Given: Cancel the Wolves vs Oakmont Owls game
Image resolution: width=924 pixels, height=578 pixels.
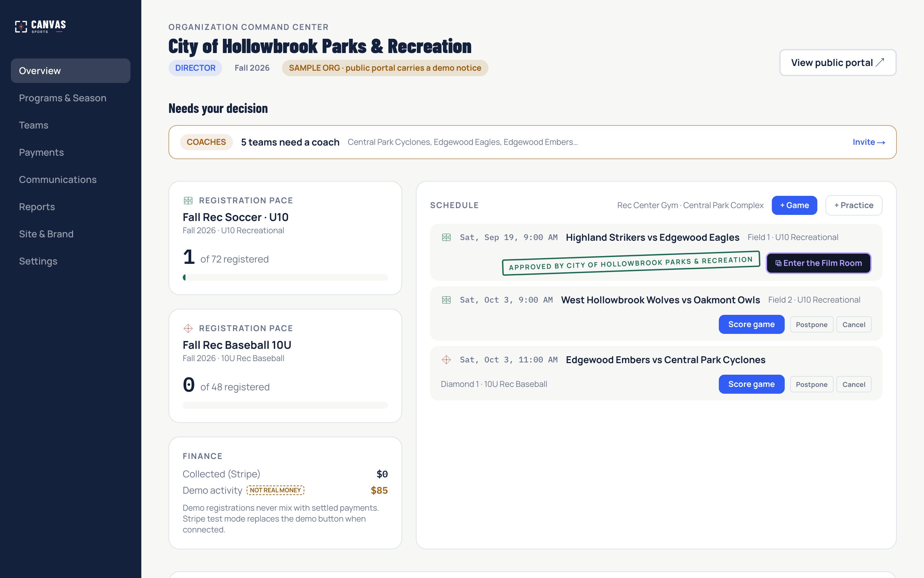Looking at the screenshot, I should click(x=854, y=325).
